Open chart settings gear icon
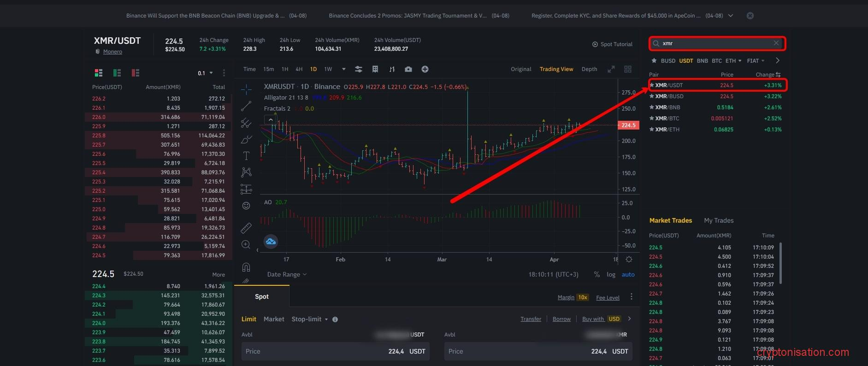868x366 pixels. 629,260
